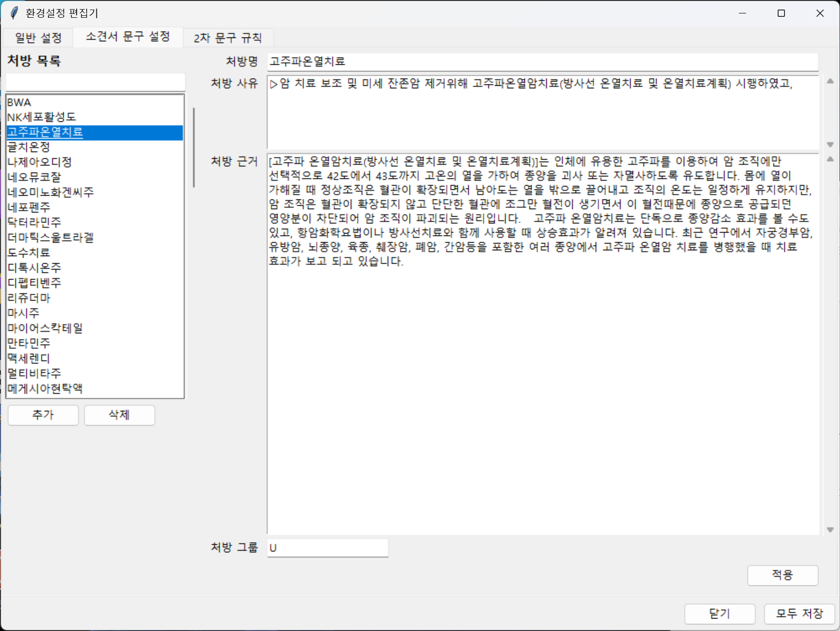Viewport: 840px width, 631px height.
Task: Click the 처방 목록 search field
Action: click(x=95, y=82)
